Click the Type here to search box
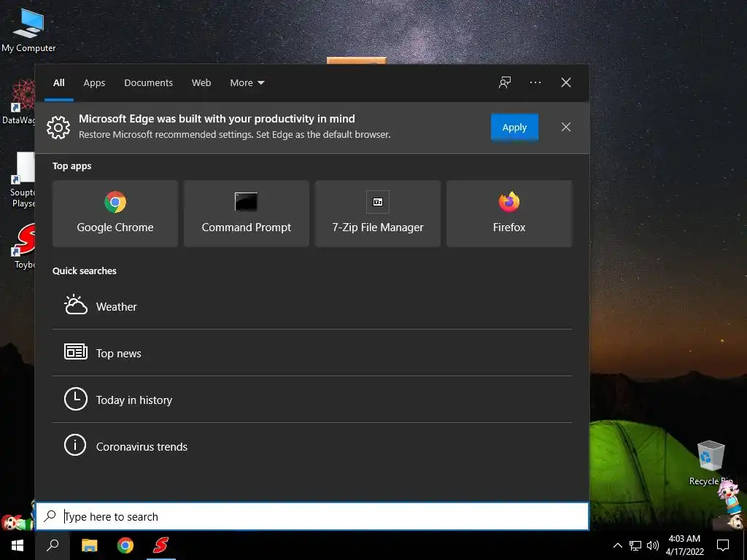Viewport: 747px width, 560px height. point(312,516)
